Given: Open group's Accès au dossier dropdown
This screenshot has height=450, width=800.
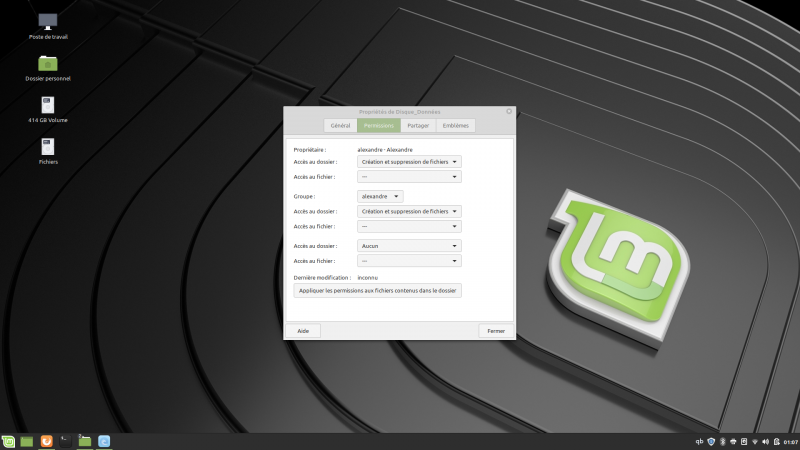Looking at the screenshot, I should click(409, 211).
